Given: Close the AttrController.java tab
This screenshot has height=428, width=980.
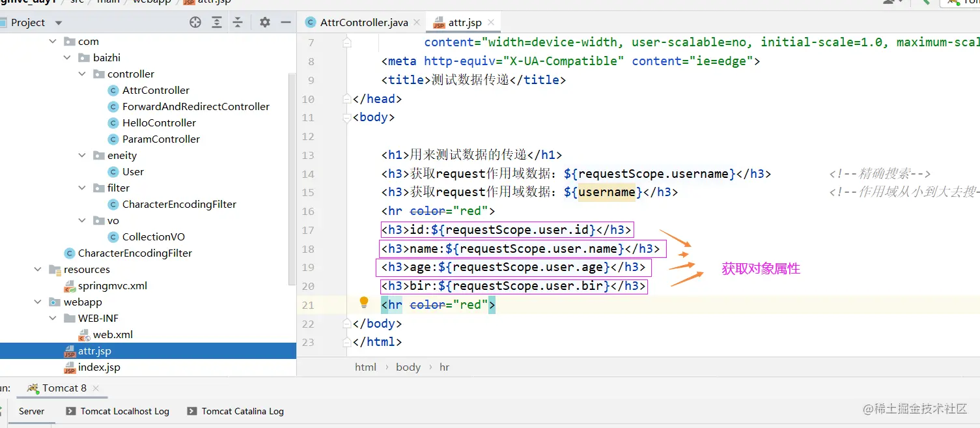Looking at the screenshot, I should pos(417,22).
